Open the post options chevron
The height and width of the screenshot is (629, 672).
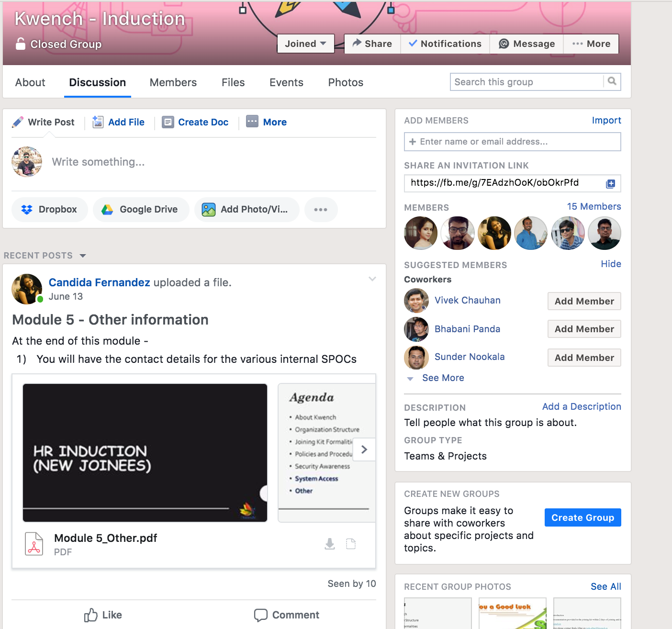coord(372,279)
